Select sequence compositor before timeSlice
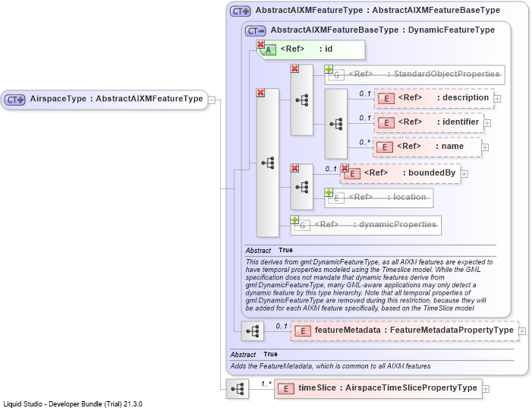 (x=238, y=389)
